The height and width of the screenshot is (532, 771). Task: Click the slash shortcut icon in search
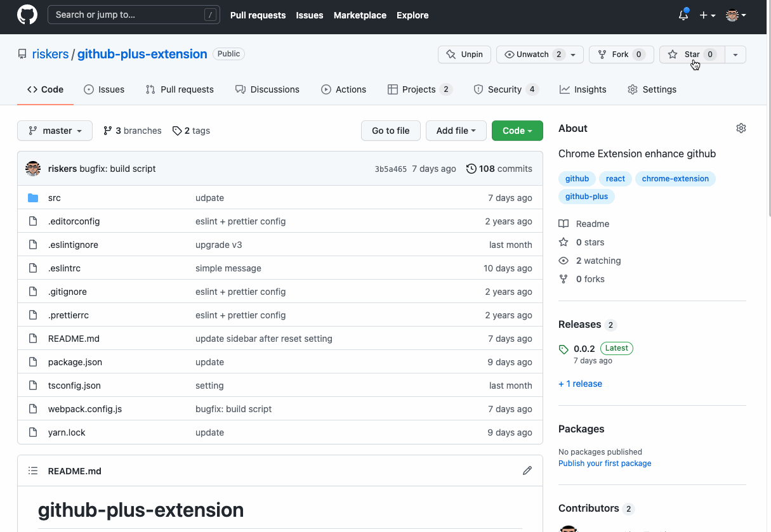pyautogui.click(x=210, y=15)
